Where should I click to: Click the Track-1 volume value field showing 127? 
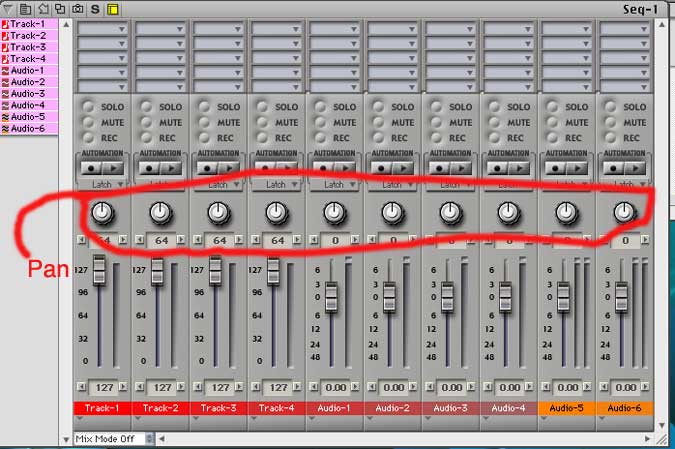[103, 387]
